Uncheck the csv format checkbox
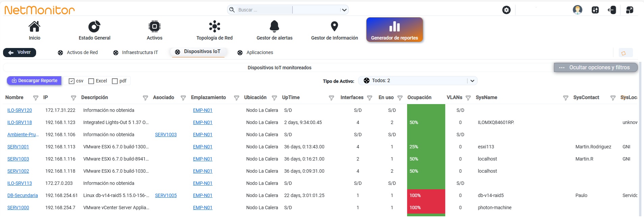 71,81
